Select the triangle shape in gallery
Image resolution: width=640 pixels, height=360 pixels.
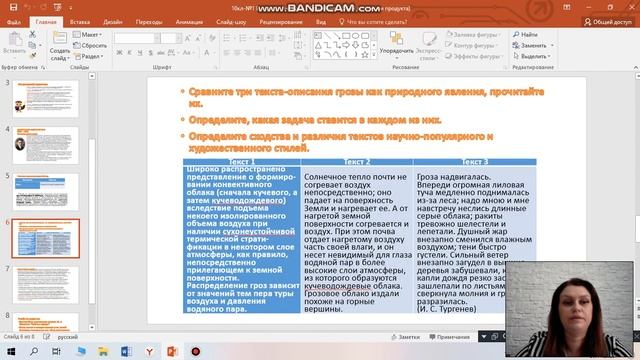click(318, 45)
